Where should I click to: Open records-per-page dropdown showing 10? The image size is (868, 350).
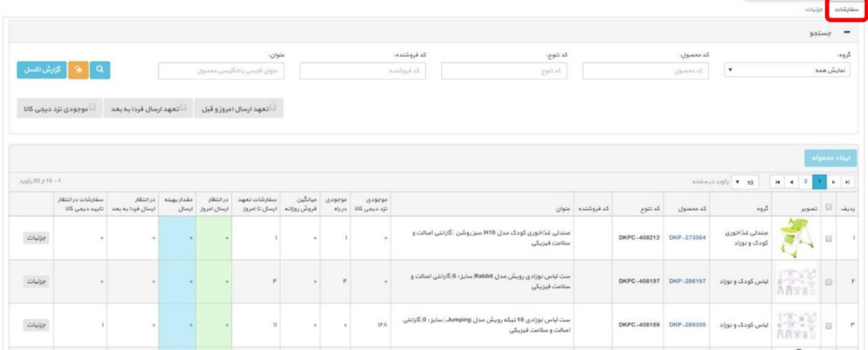point(745,182)
